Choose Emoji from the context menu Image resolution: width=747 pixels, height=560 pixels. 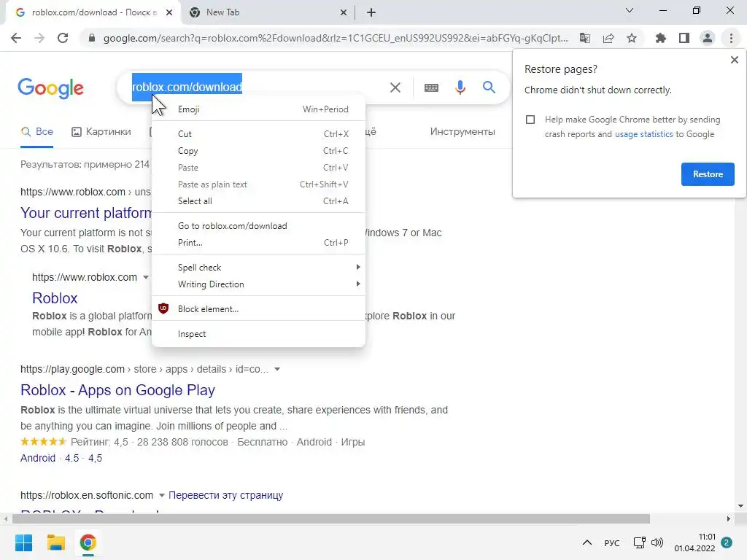(259, 109)
